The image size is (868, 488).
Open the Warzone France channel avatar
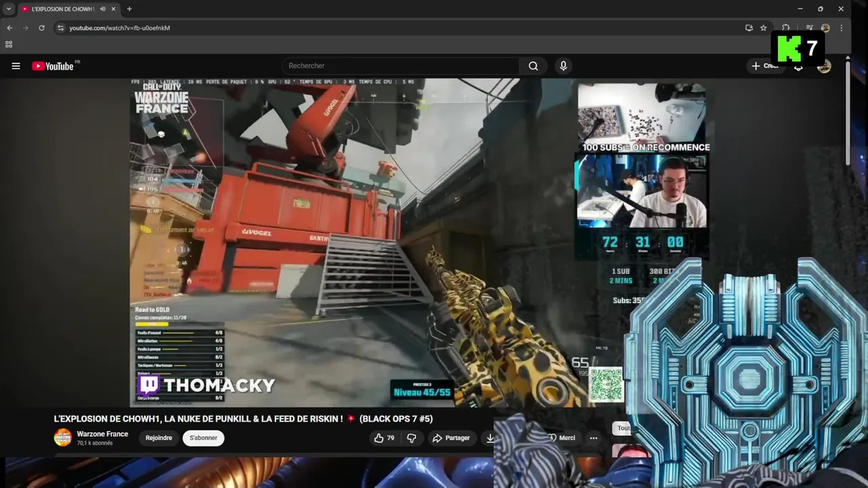62,437
